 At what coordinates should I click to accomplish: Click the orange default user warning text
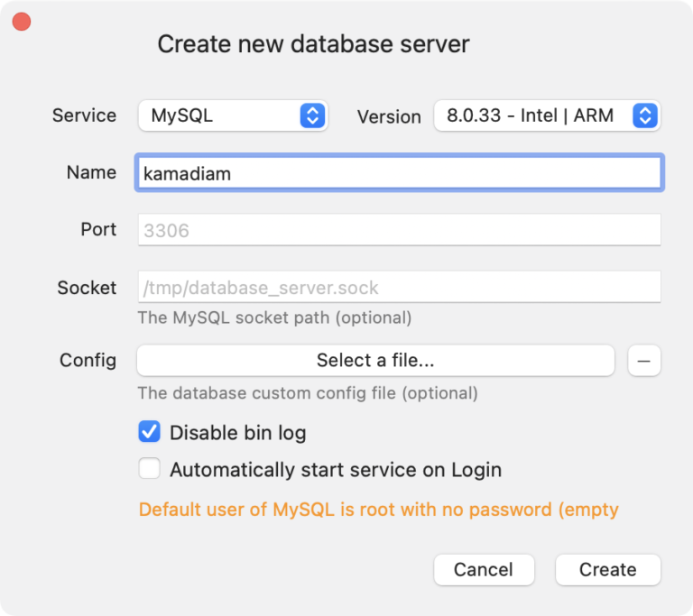379,510
